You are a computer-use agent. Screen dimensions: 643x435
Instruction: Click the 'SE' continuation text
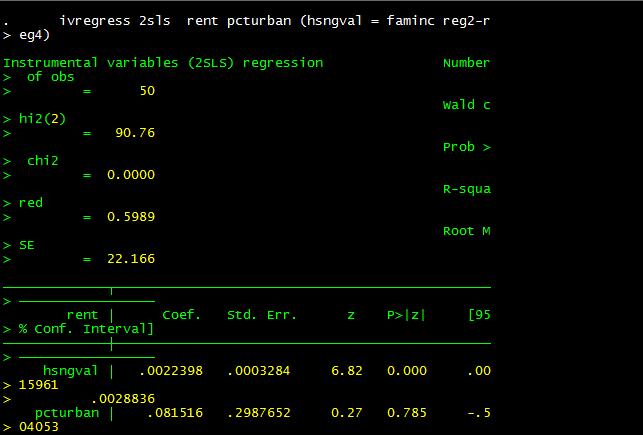pyautogui.click(x=27, y=245)
